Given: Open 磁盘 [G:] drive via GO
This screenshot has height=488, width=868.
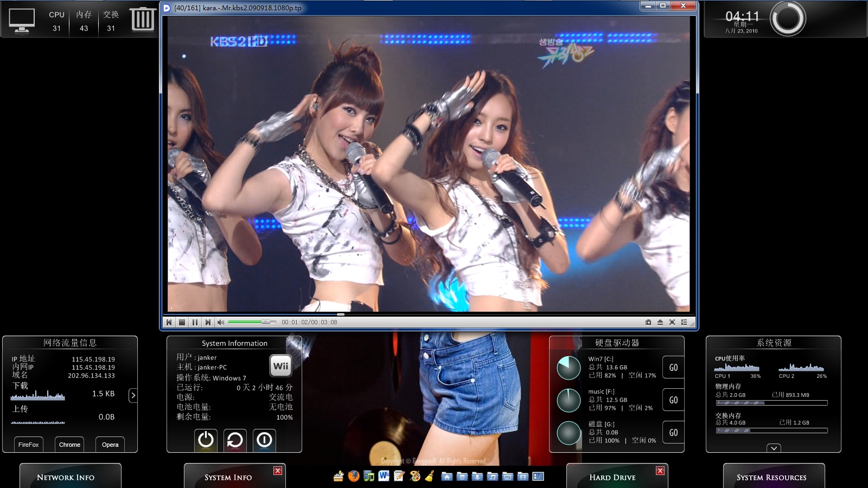Looking at the screenshot, I should point(673,433).
